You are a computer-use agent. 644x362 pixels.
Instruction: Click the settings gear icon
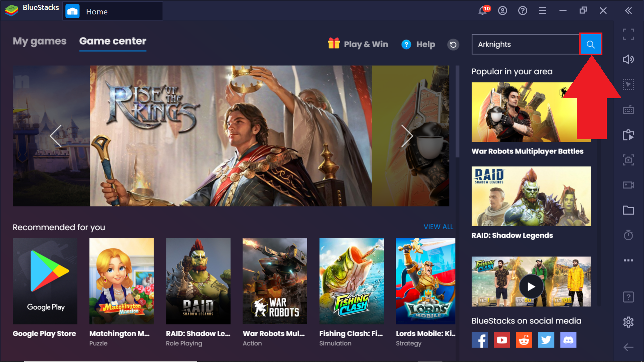pos(629,321)
